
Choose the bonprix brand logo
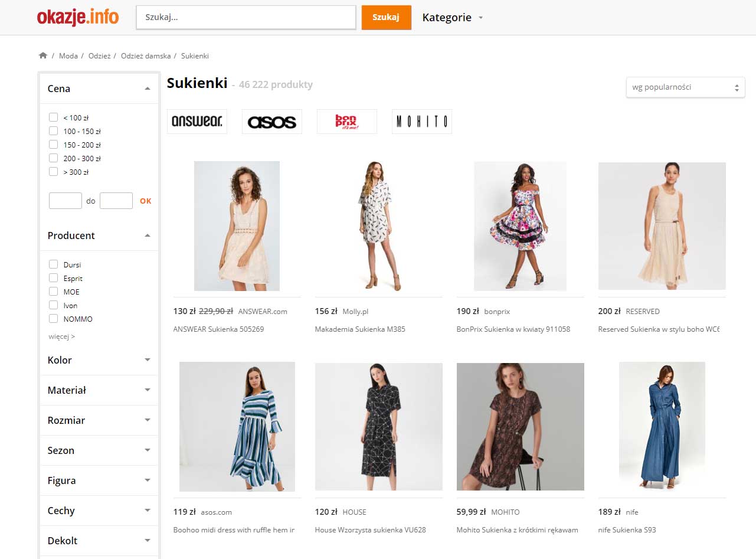pyautogui.click(x=346, y=122)
